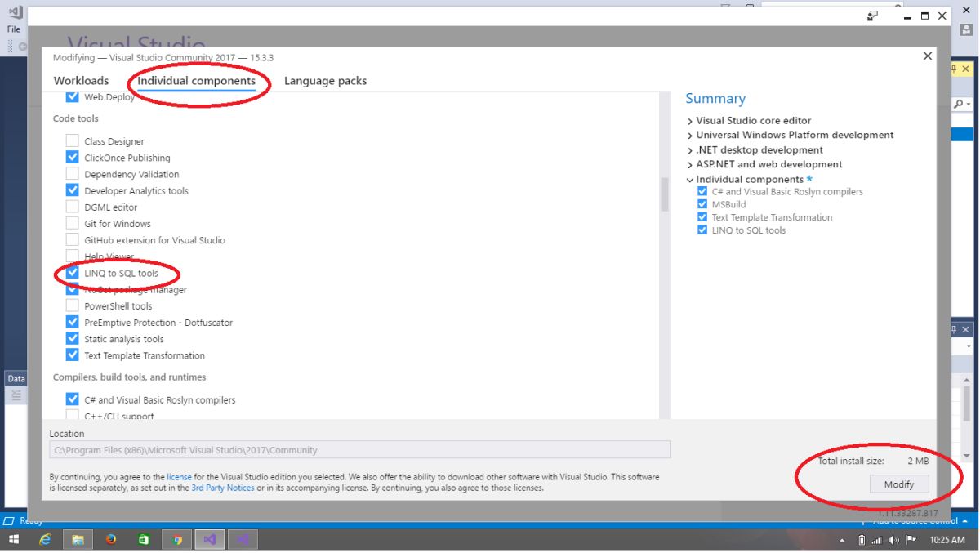Open File Explorer from the taskbar

(x=78, y=540)
